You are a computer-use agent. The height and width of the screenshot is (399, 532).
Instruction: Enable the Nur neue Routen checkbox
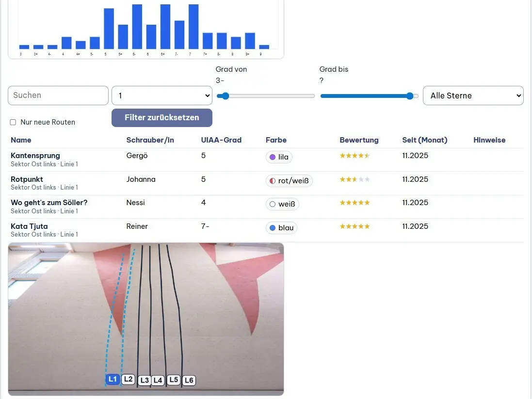pyautogui.click(x=13, y=122)
